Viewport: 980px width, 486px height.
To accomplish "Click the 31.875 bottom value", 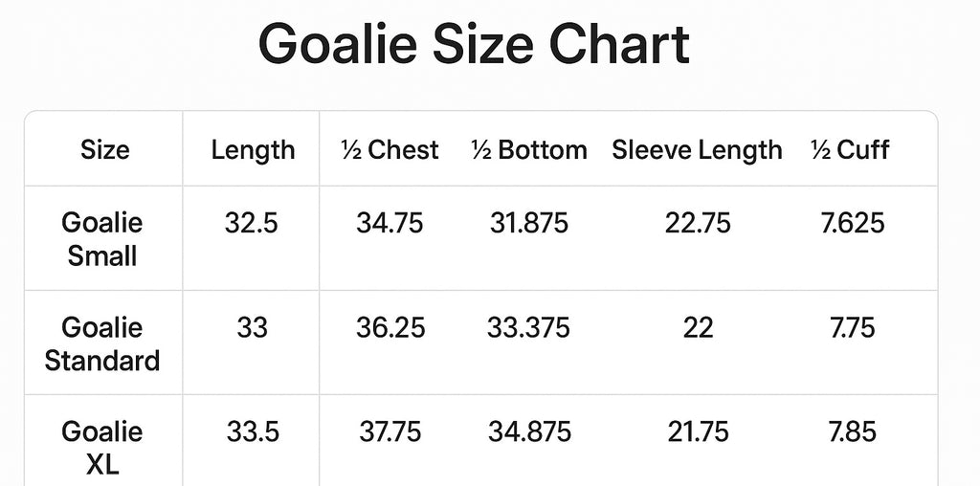I will click(528, 223).
